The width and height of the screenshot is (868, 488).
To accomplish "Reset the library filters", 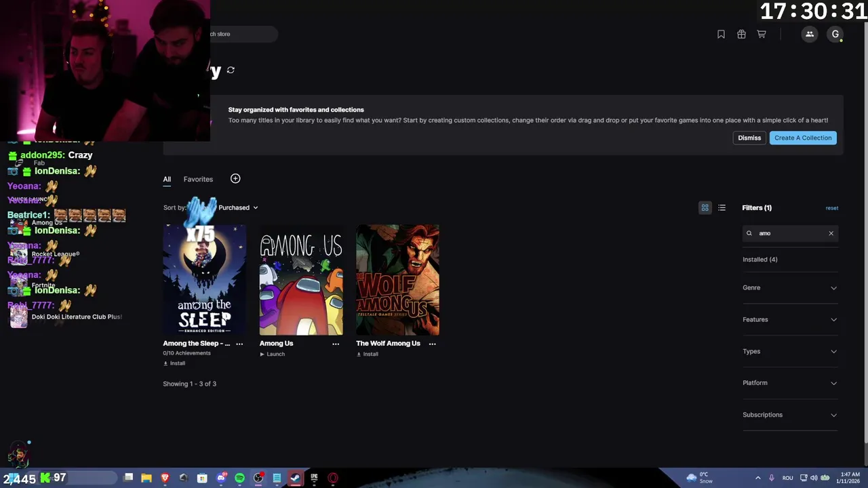I will (832, 208).
